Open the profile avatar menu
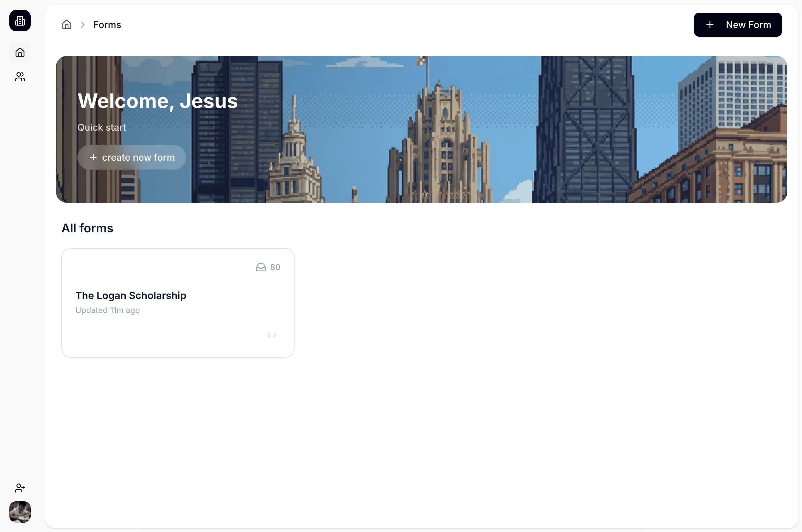 pos(20,512)
